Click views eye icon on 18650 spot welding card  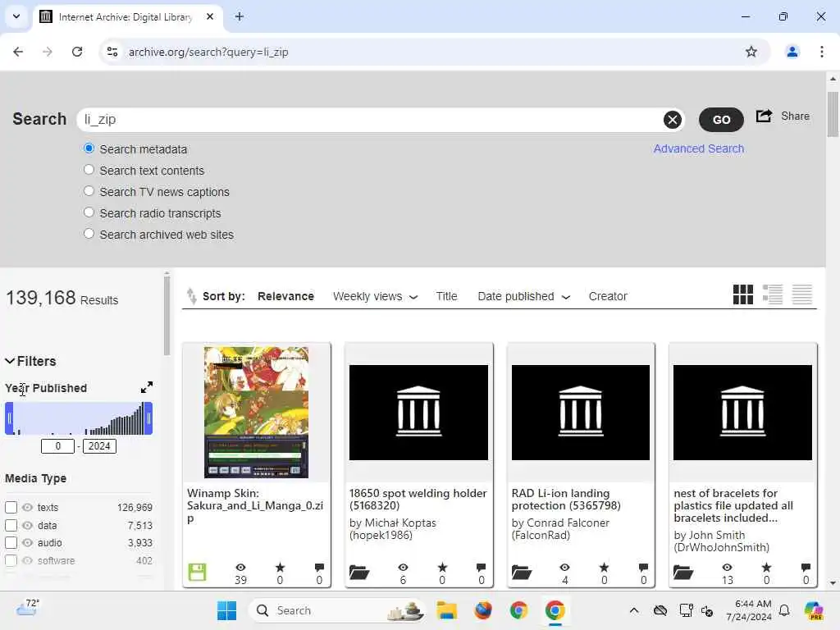pos(403,568)
